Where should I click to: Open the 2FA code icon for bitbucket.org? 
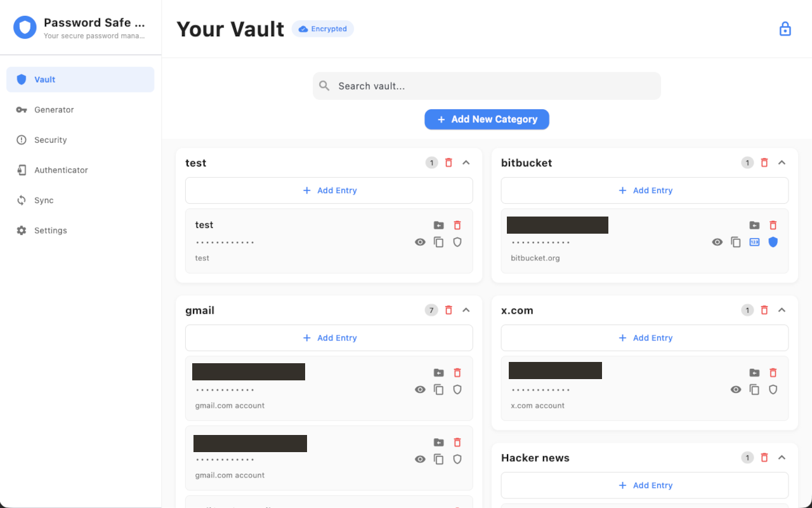pyautogui.click(x=754, y=242)
